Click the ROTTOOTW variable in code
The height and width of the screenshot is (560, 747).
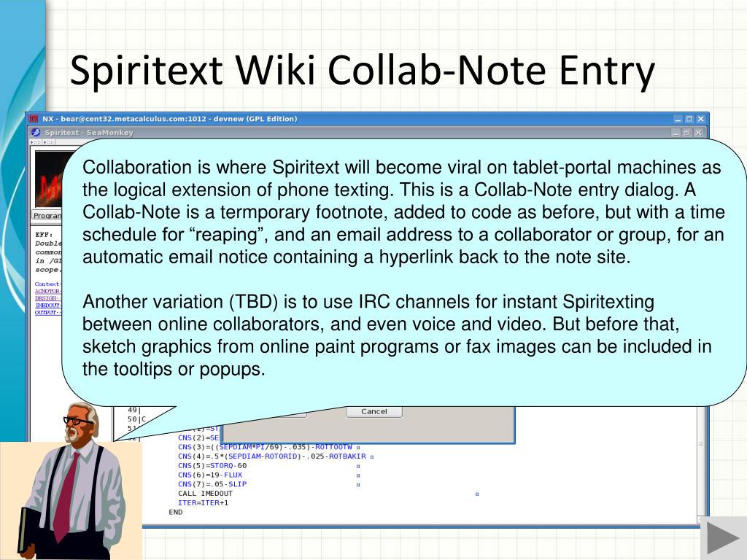(333, 447)
